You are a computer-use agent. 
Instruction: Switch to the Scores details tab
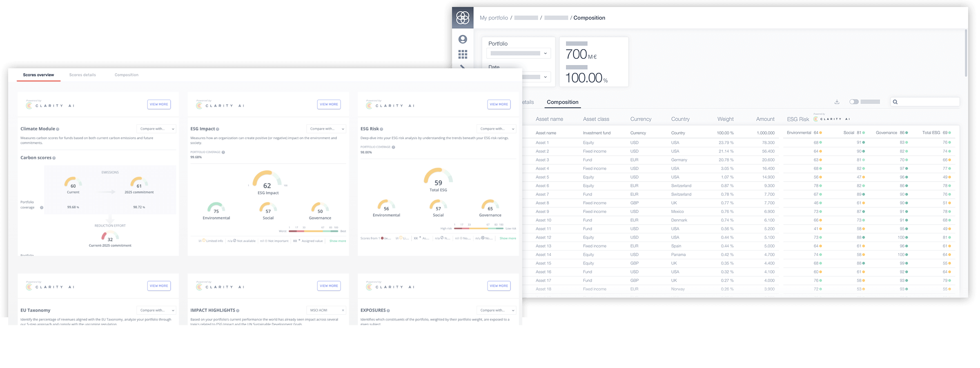click(82, 75)
